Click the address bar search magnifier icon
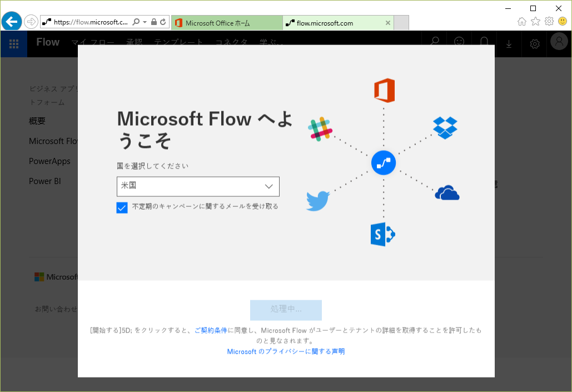572x392 pixels. (x=136, y=22)
